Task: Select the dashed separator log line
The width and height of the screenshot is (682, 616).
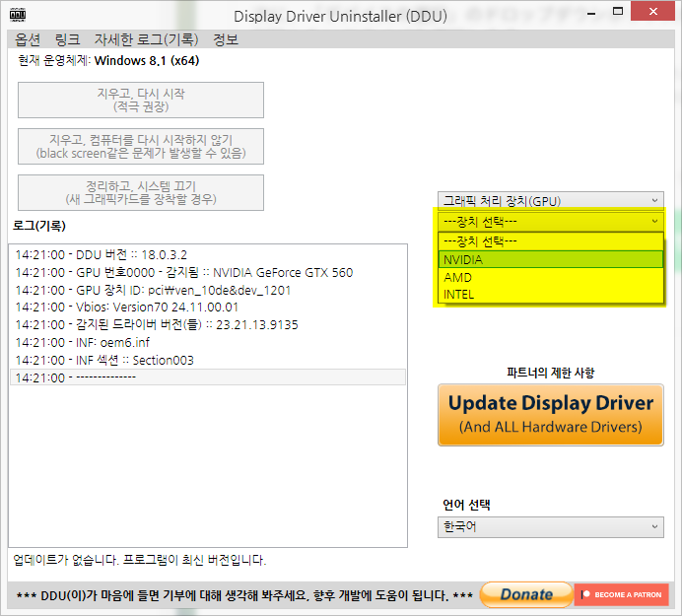Action: [x=208, y=377]
